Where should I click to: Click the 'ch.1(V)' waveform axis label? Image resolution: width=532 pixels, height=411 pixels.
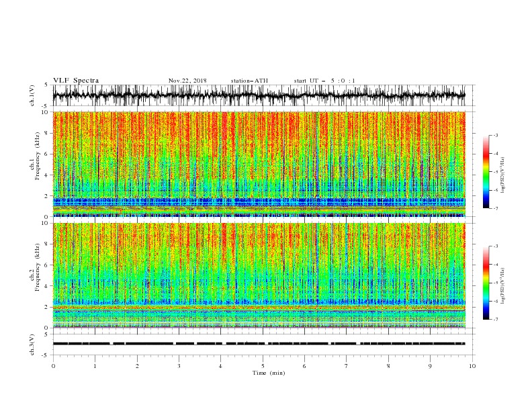[x=32, y=95]
